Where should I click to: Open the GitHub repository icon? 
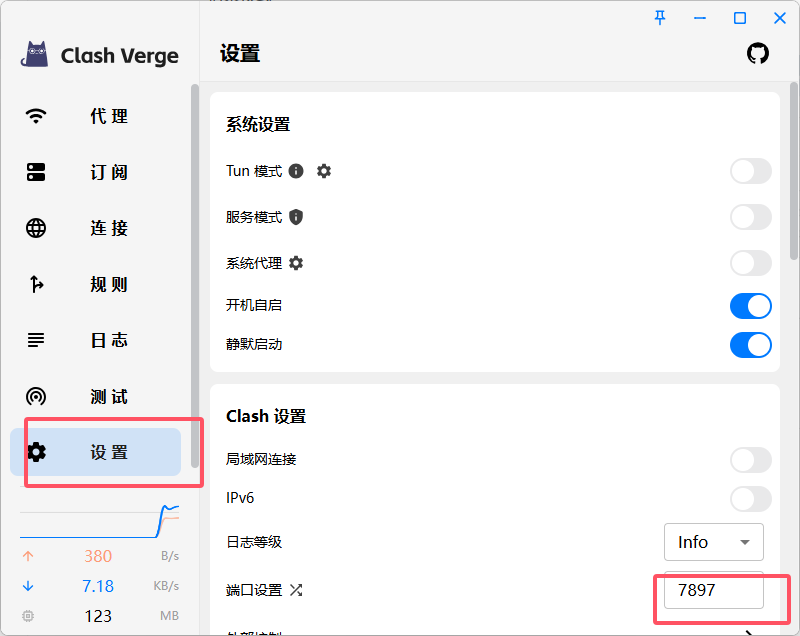(x=758, y=54)
